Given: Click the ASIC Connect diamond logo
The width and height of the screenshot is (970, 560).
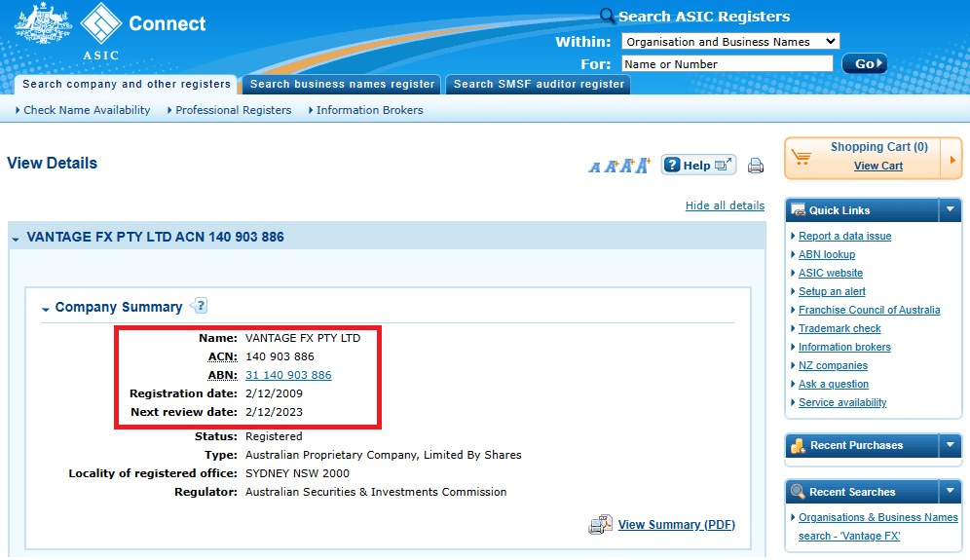Looking at the screenshot, I should click(101, 23).
